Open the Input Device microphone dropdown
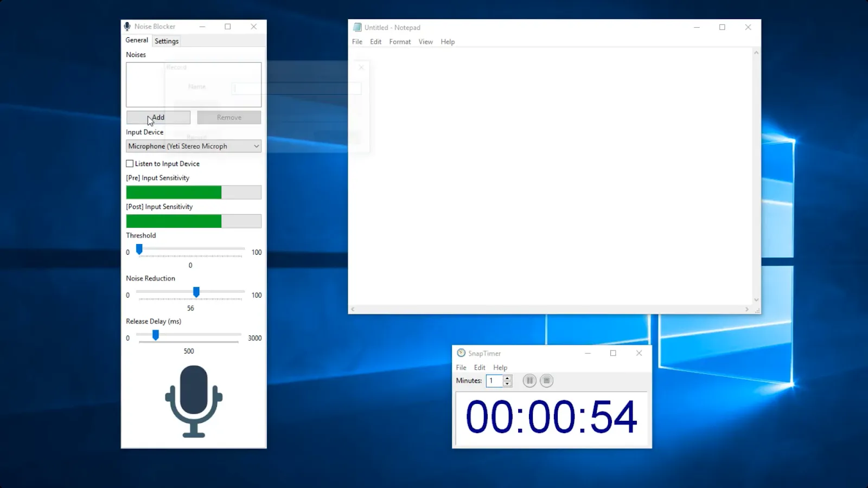Image resolution: width=868 pixels, height=488 pixels. (x=194, y=146)
